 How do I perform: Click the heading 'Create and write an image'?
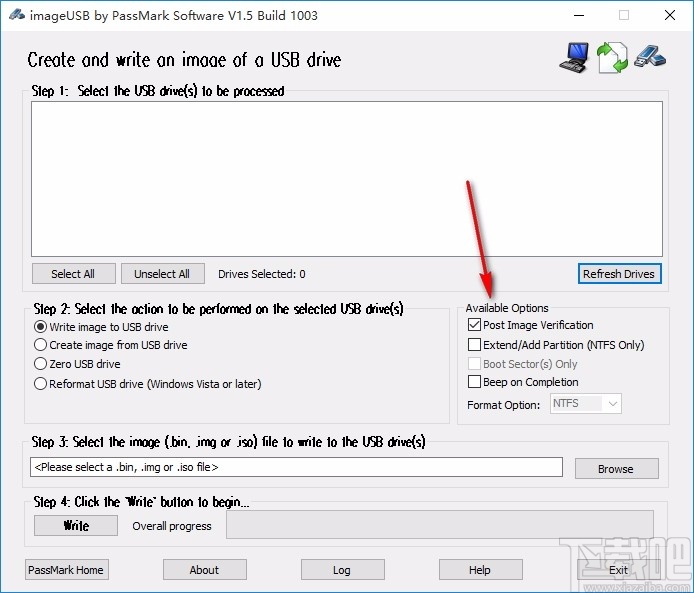tap(184, 60)
